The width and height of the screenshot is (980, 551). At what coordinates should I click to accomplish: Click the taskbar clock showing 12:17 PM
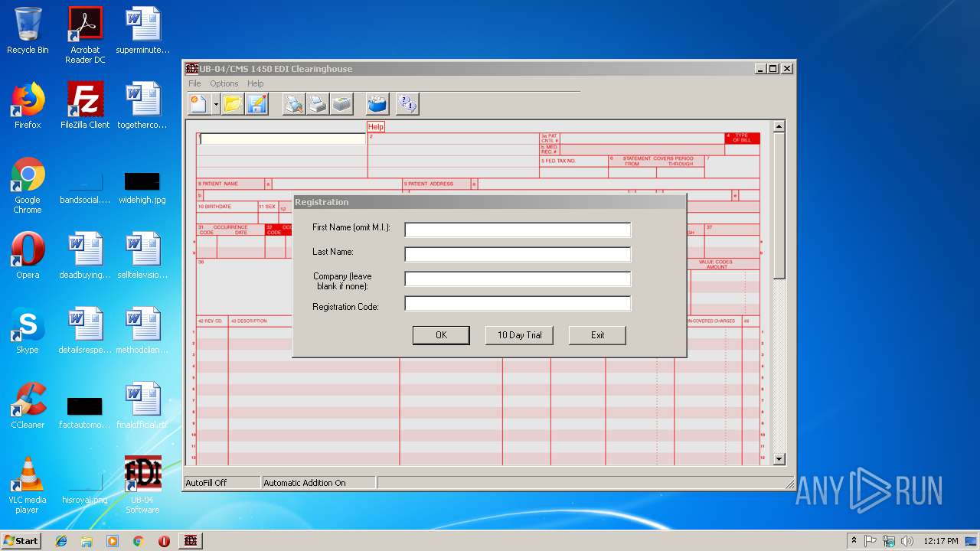tap(941, 541)
